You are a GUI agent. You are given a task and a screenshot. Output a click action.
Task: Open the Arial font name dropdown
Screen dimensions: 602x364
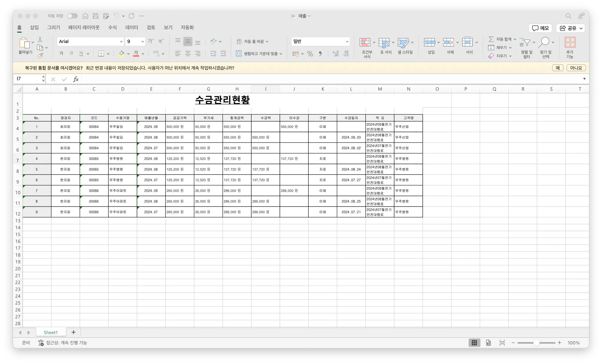pyautogui.click(x=121, y=41)
